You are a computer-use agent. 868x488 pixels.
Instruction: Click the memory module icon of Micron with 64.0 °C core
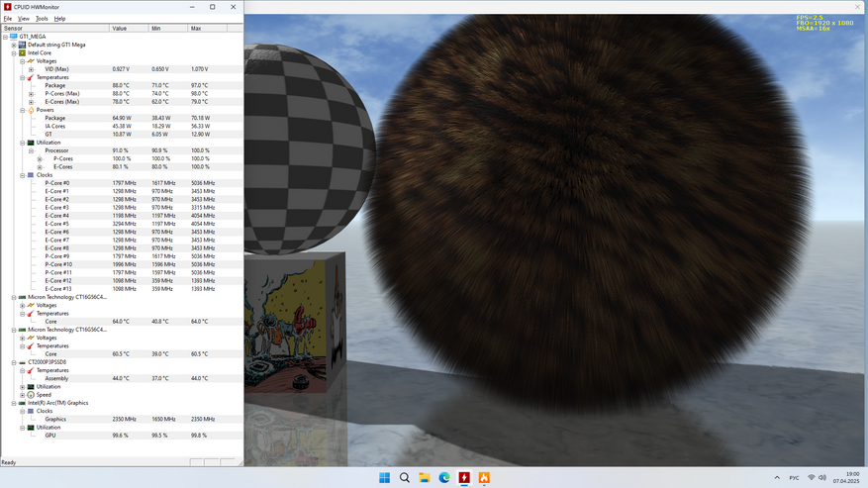[x=22, y=298]
